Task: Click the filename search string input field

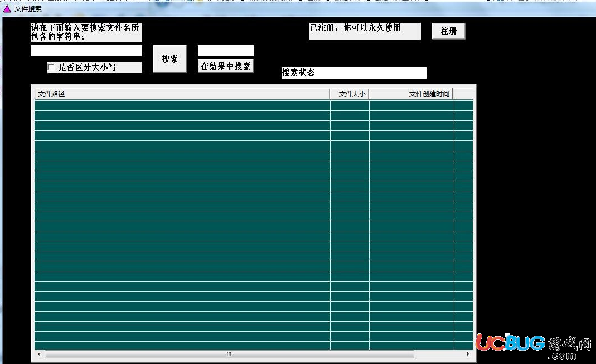Action: coord(86,51)
